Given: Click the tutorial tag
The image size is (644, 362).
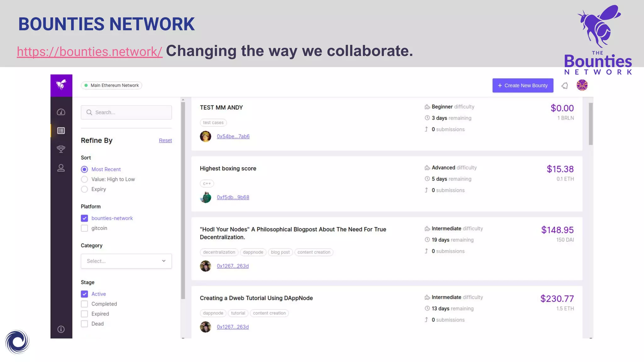Looking at the screenshot, I should [238, 313].
